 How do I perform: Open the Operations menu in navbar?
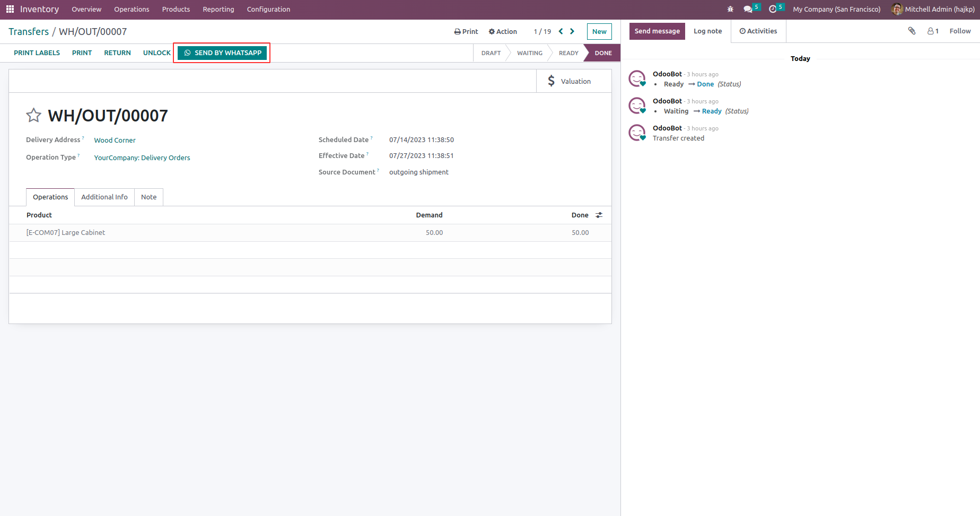click(132, 9)
